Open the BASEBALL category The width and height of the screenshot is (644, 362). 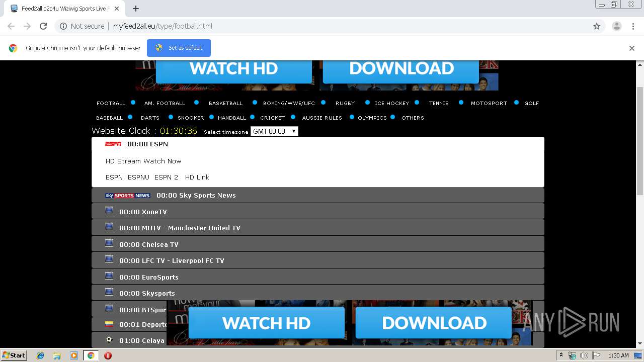pos(109,118)
